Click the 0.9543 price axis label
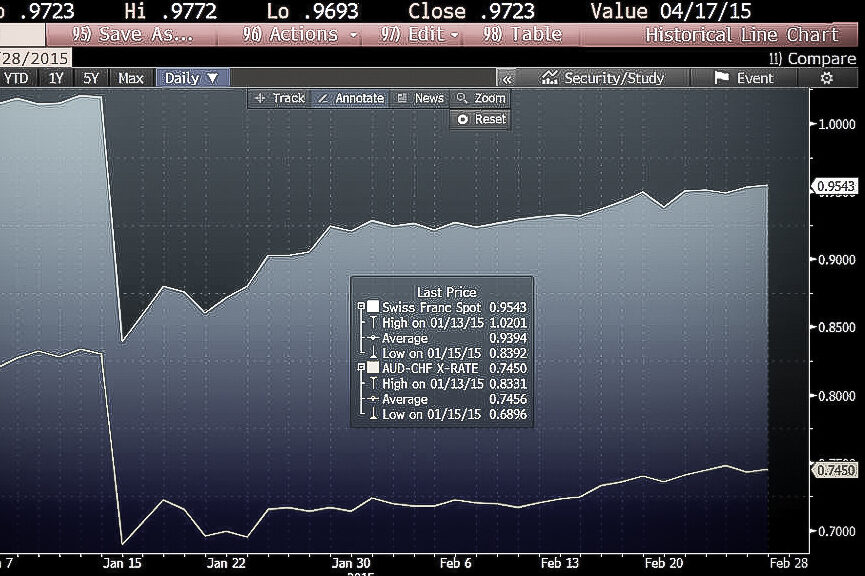The image size is (865, 576). point(836,186)
